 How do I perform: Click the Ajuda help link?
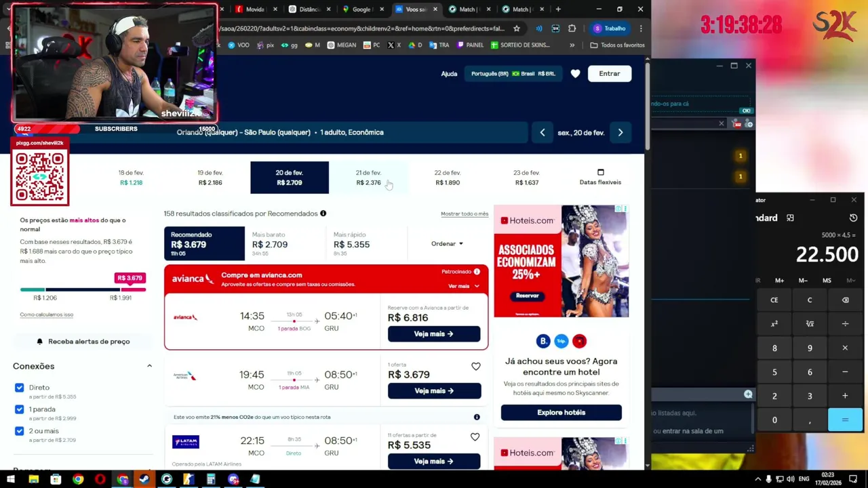coord(449,74)
